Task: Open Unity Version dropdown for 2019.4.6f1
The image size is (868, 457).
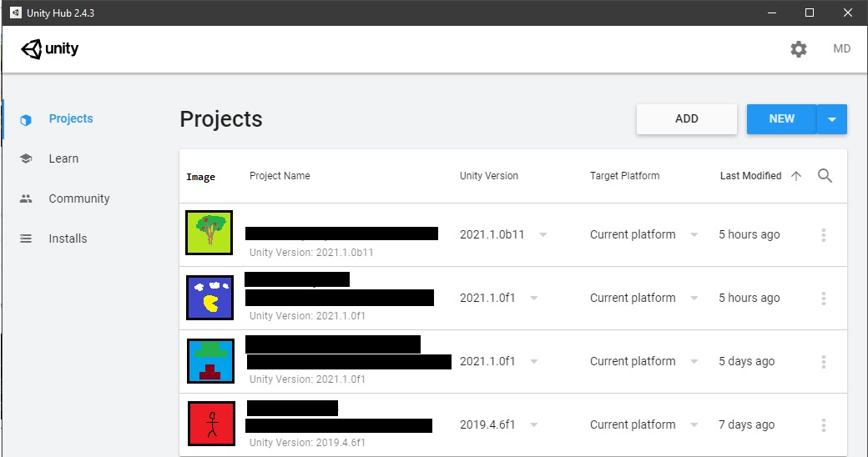Action: pyautogui.click(x=534, y=425)
